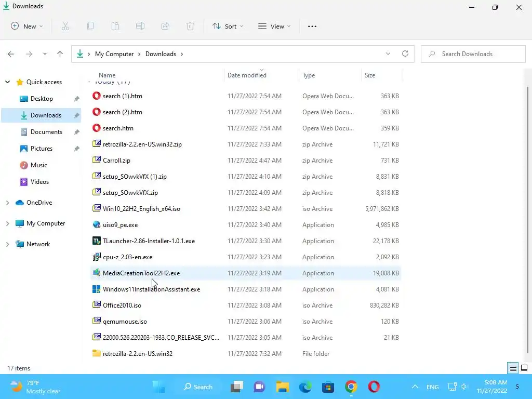
Task: Select Downloads in the sidebar
Action: click(42, 115)
